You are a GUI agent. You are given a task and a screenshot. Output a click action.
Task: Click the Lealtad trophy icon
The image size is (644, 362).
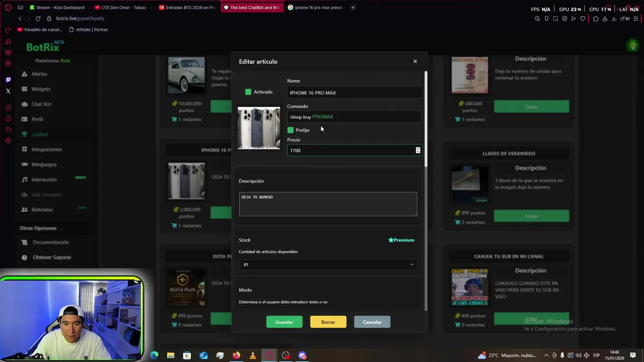click(x=24, y=134)
